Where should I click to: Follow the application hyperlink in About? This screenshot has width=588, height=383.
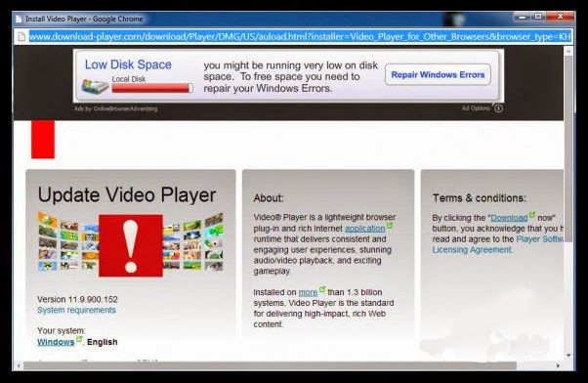point(365,229)
